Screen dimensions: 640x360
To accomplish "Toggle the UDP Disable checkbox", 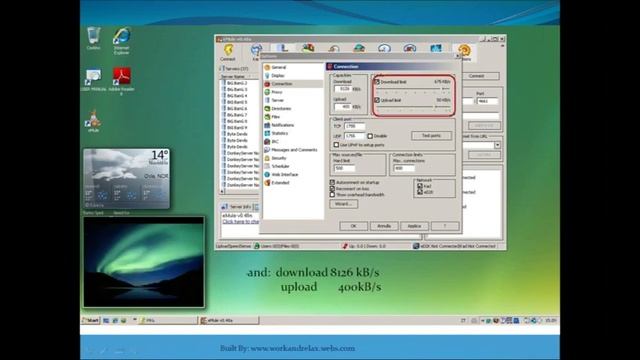I will (x=370, y=136).
